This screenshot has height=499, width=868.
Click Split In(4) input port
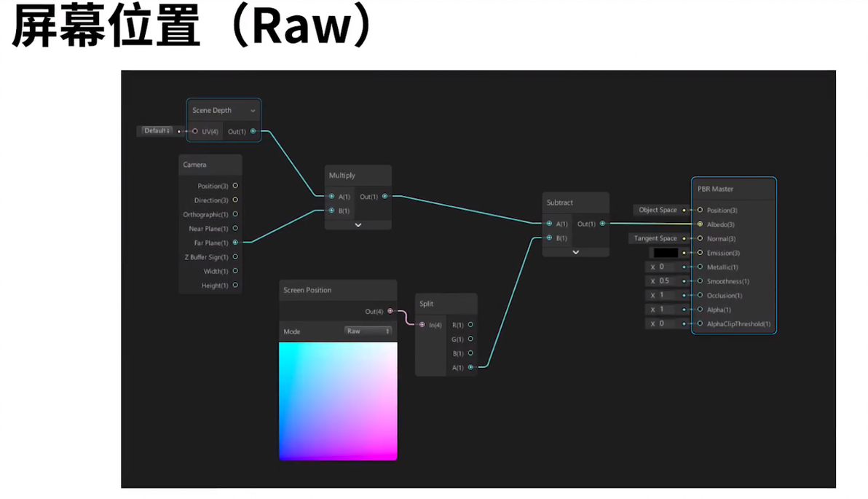422,325
